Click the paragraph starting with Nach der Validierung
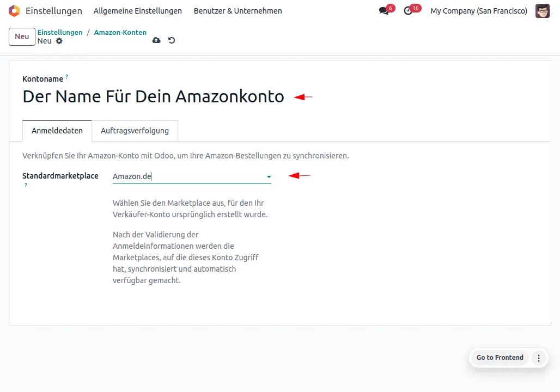 (x=186, y=258)
